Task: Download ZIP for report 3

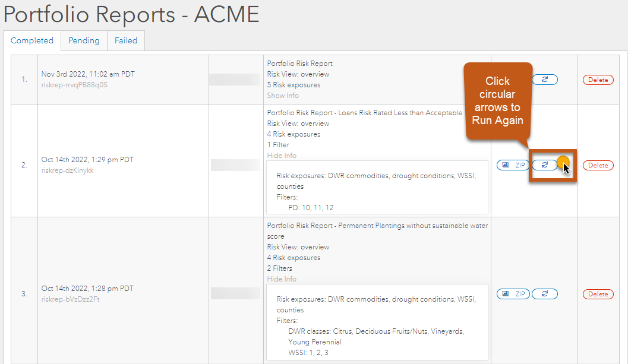Action: tap(513, 294)
